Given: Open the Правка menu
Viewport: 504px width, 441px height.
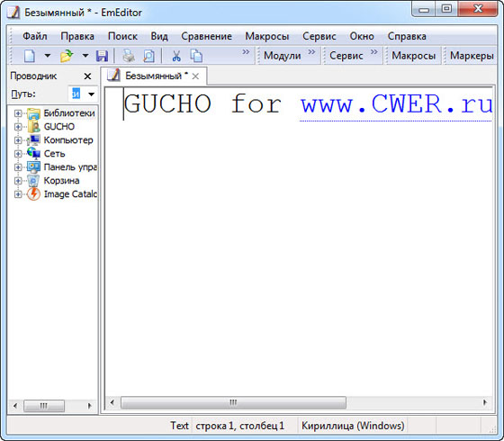Looking at the screenshot, I should tap(77, 36).
